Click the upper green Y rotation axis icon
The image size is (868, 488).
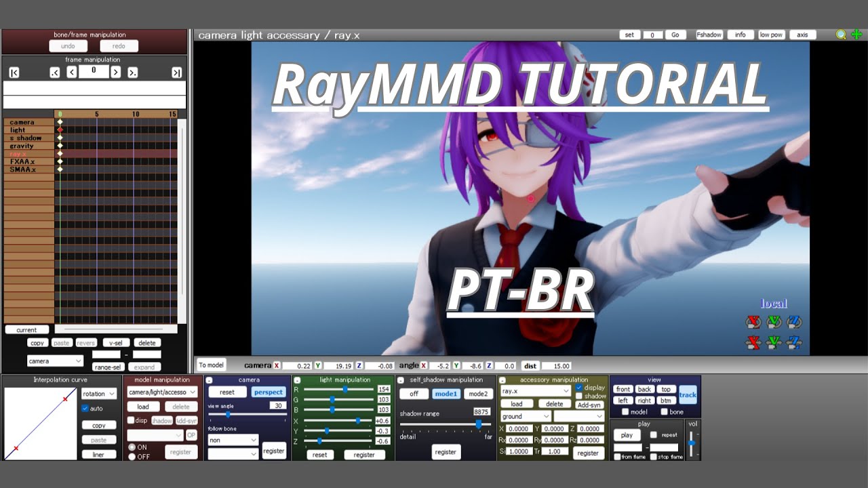coord(774,322)
